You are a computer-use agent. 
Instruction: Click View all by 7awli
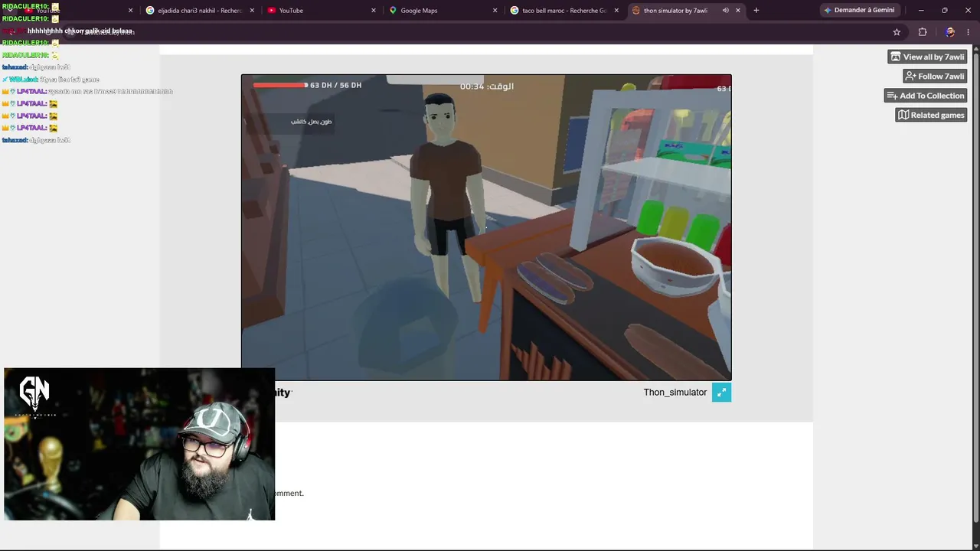click(927, 57)
